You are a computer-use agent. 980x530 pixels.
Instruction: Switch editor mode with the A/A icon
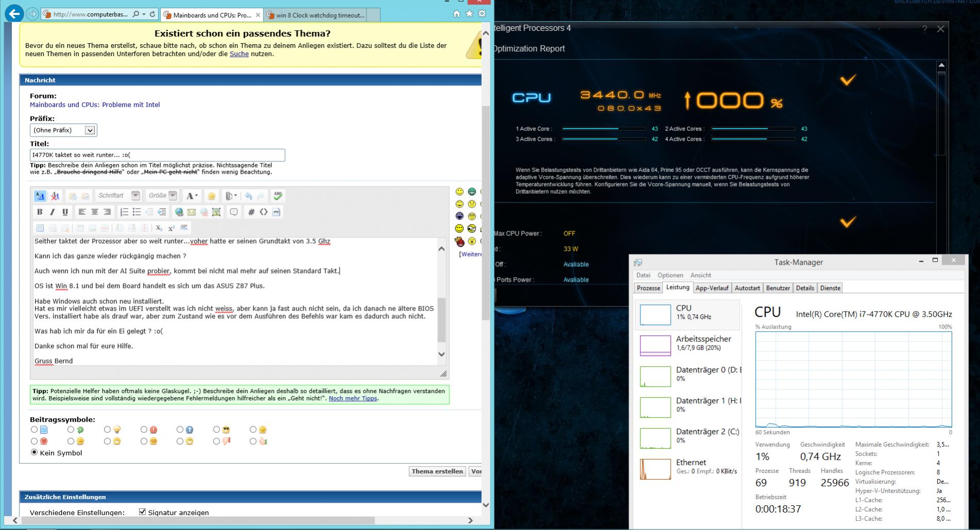tap(40, 196)
